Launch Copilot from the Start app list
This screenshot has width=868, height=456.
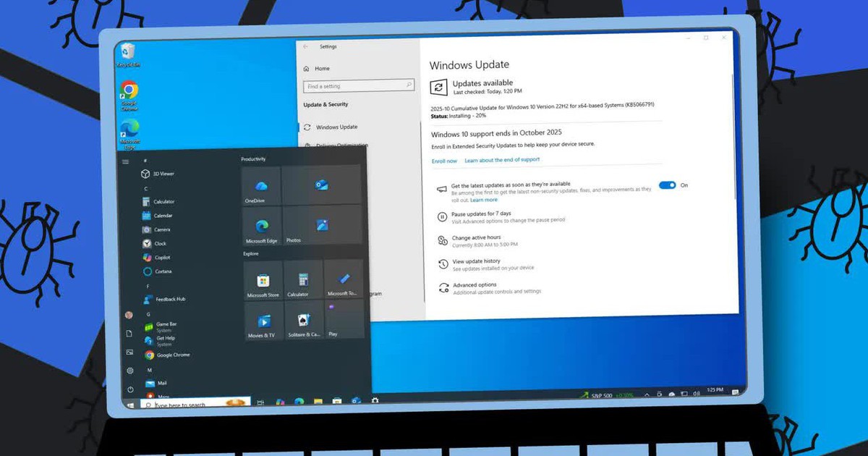click(162, 258)
